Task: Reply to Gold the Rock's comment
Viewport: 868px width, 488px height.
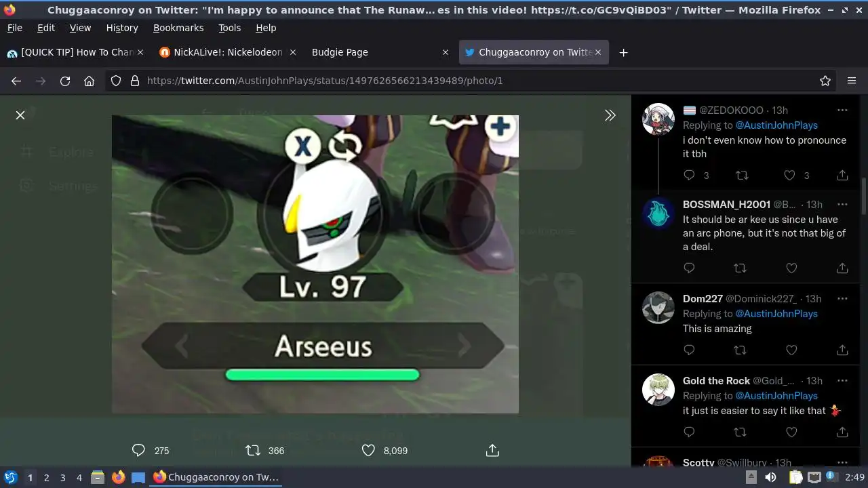Action: (x=689, y=432)
